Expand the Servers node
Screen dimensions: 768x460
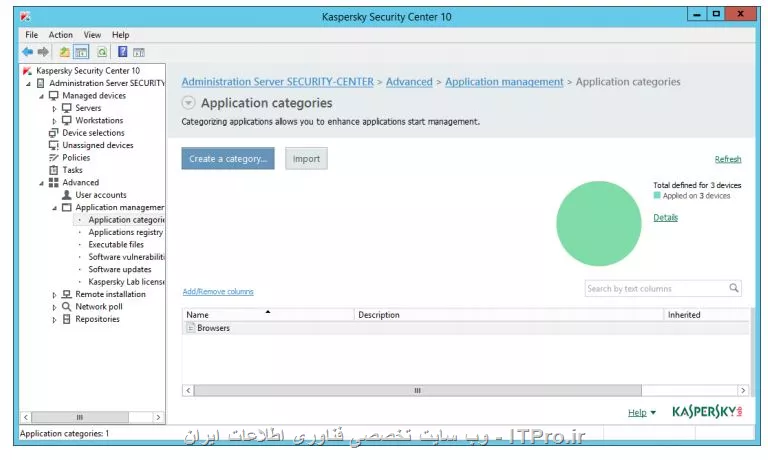click(54, 108)
